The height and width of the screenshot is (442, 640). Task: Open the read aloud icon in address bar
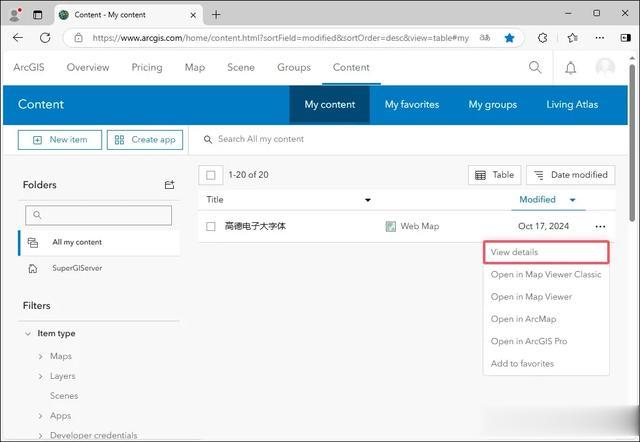pos(484,38)
